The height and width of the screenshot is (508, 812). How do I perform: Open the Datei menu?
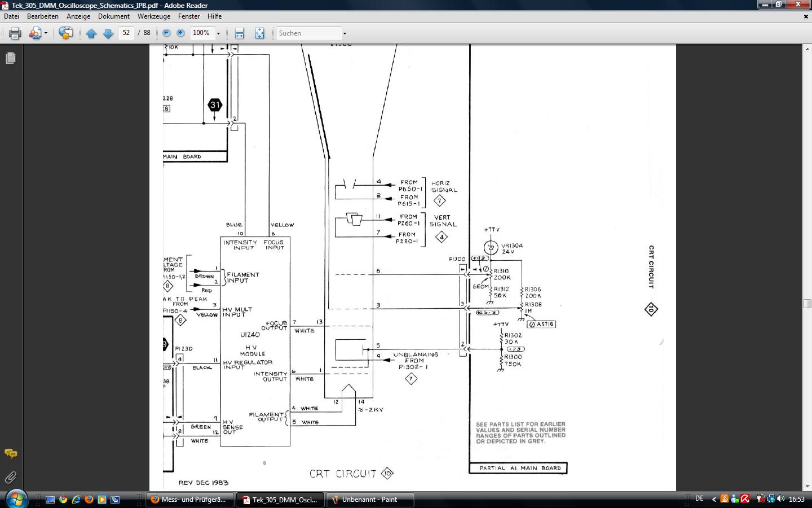click(11, 16)
